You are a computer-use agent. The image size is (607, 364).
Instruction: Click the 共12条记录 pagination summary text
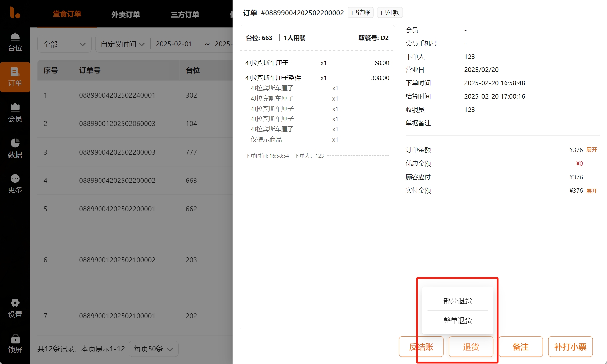(x=81, y=349)
